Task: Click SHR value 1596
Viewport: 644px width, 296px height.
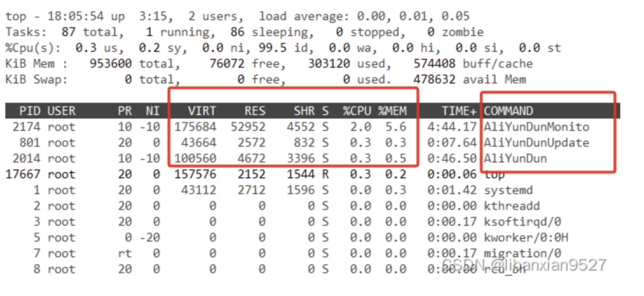Action: [x=301, y=190]
